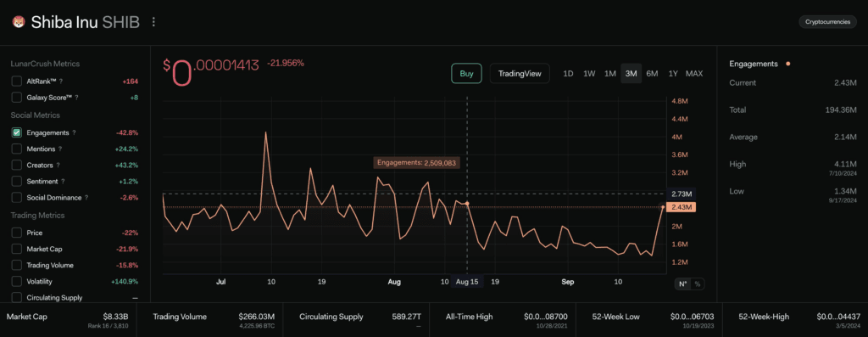The height and width of the screenshot is (337, 868).
Task: Click the Aug 15 date label on axis
Action: 467,282
